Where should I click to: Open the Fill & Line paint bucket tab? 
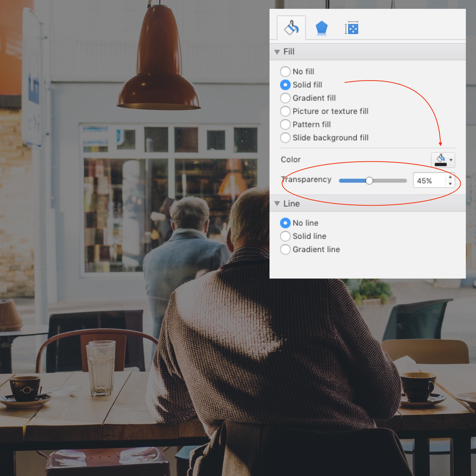click(x=291, y=28)
